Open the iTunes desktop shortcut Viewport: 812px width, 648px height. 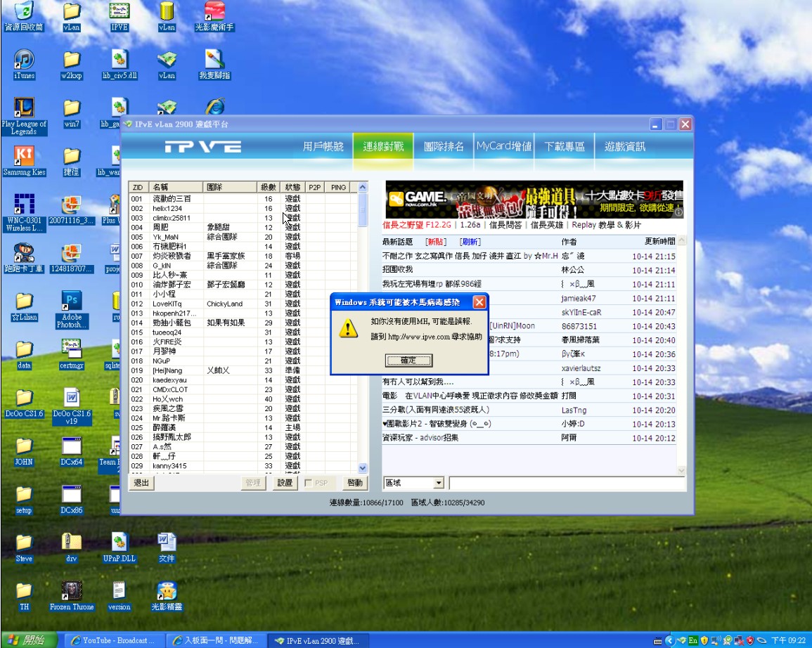coord(24,60)
